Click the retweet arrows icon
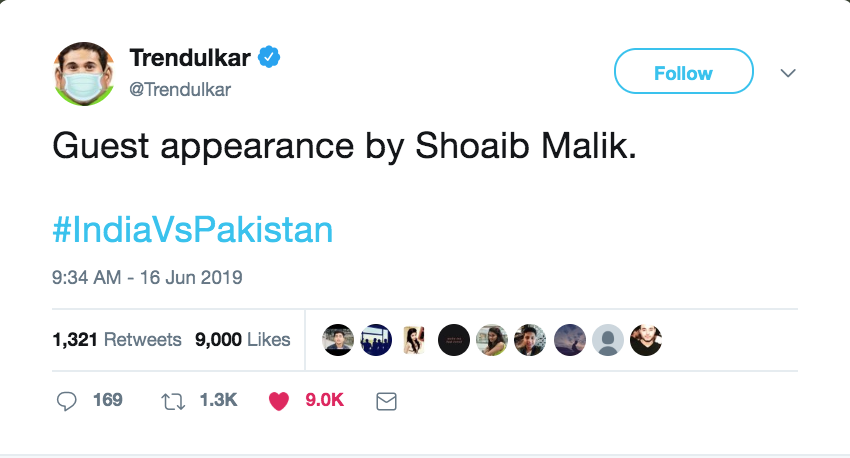This screenshot has width=850, height=458. [173, 402]
